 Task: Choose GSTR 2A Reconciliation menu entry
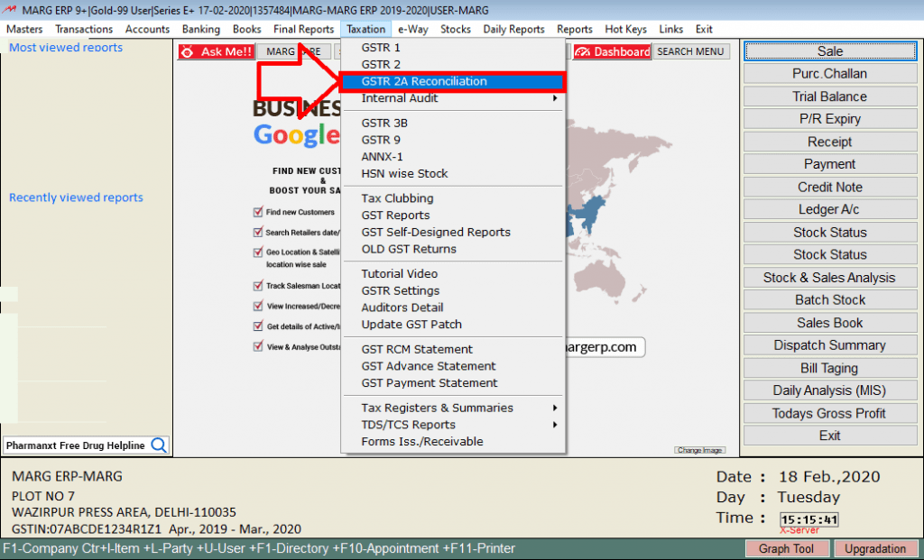tap(453, 81)
